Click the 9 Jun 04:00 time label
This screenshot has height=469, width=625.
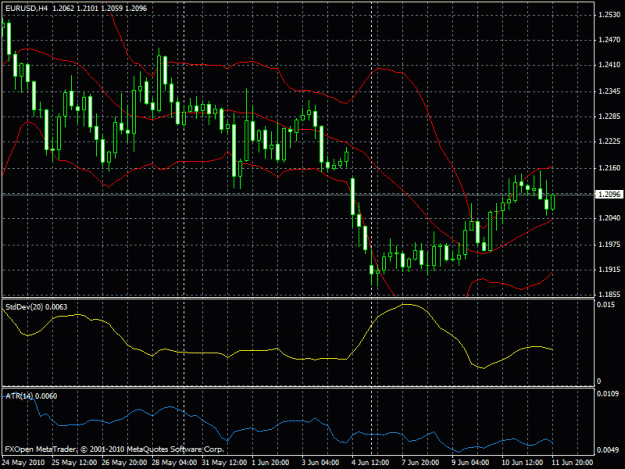pos(470,463)
